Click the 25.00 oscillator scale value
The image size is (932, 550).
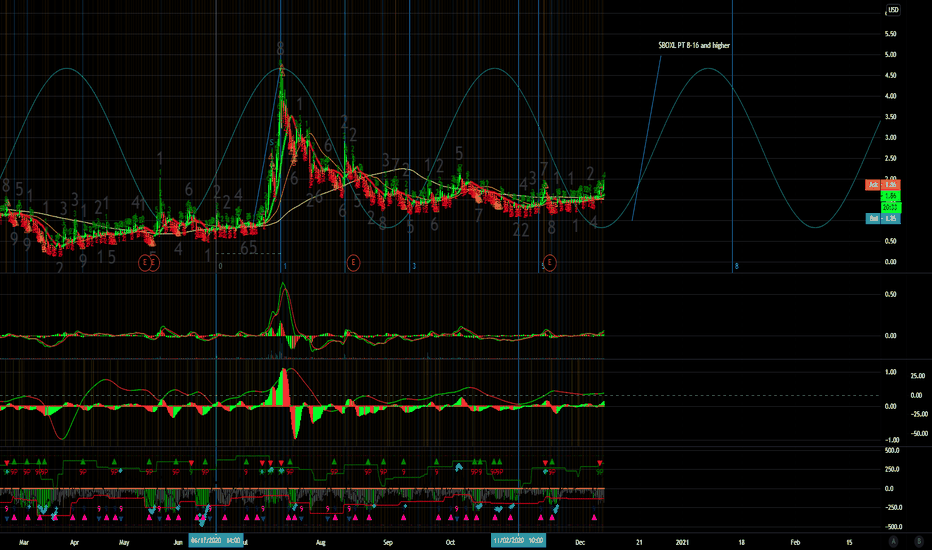(918, 376)
